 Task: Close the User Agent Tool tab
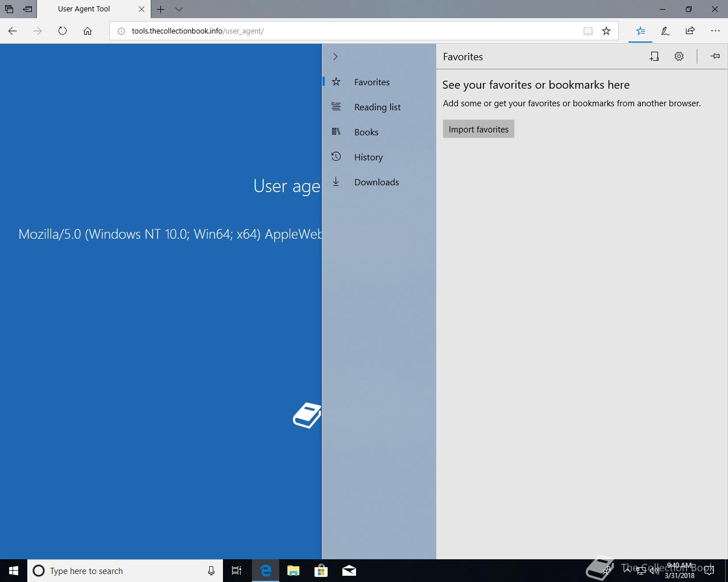click(142, 9)
